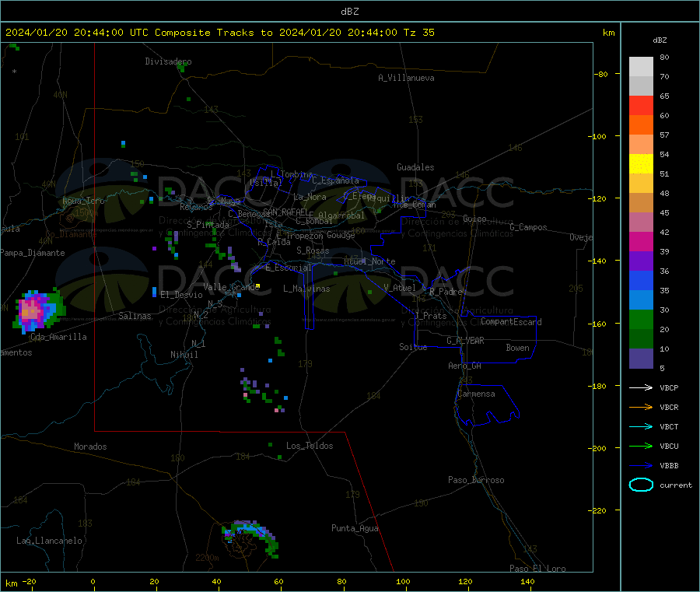Click the 'Punta_Agua' map label
The image size is (700, 592).
click(355, 528)
